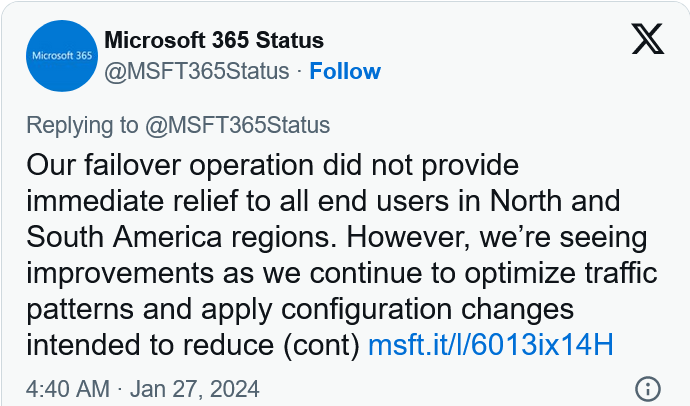Click the 4:40 AM time text

(x=68, y=389)
